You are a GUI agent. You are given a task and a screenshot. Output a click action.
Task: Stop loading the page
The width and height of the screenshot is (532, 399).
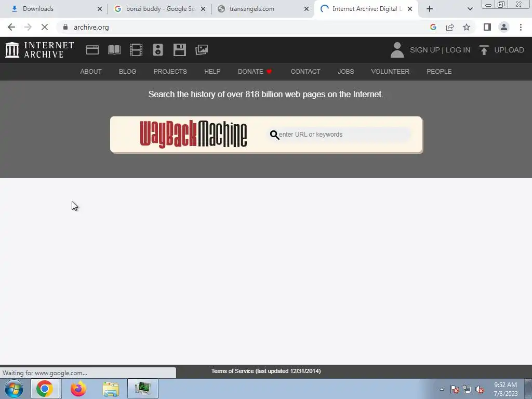[45, 27]
